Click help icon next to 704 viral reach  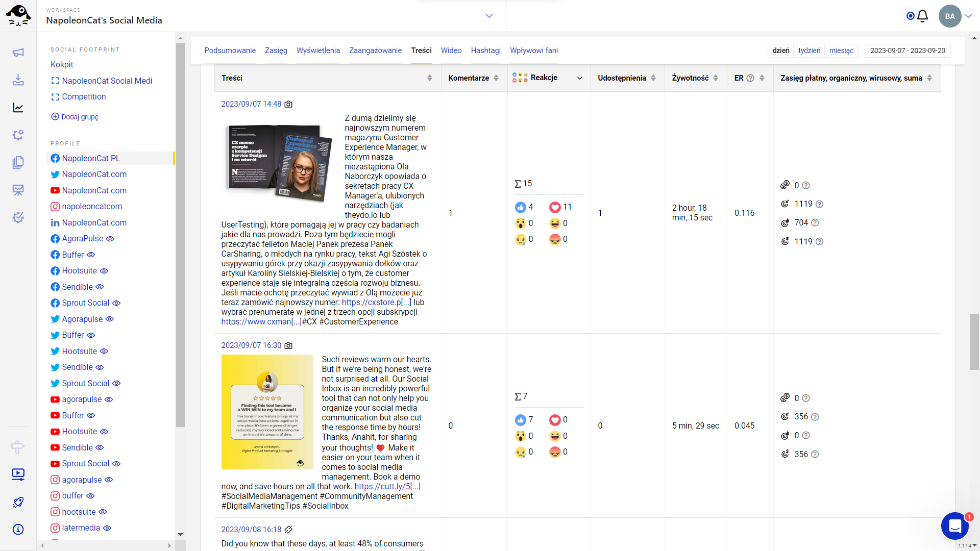(815, 223)
